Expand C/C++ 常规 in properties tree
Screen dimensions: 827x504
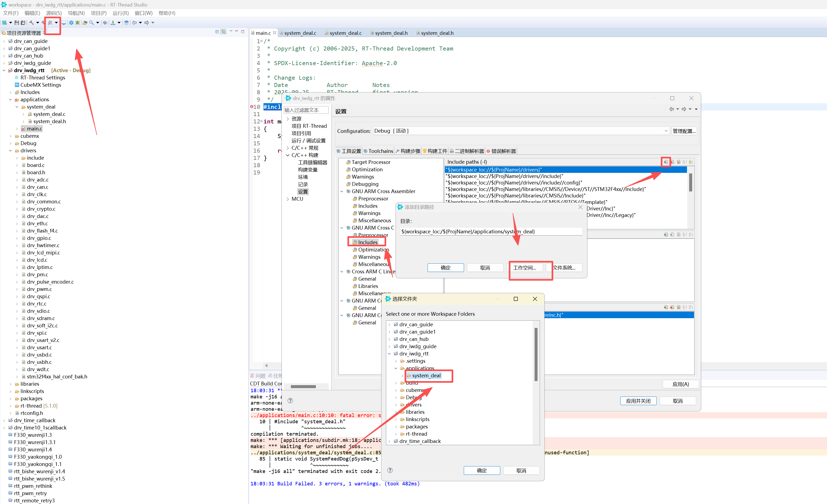coord(288,148)
